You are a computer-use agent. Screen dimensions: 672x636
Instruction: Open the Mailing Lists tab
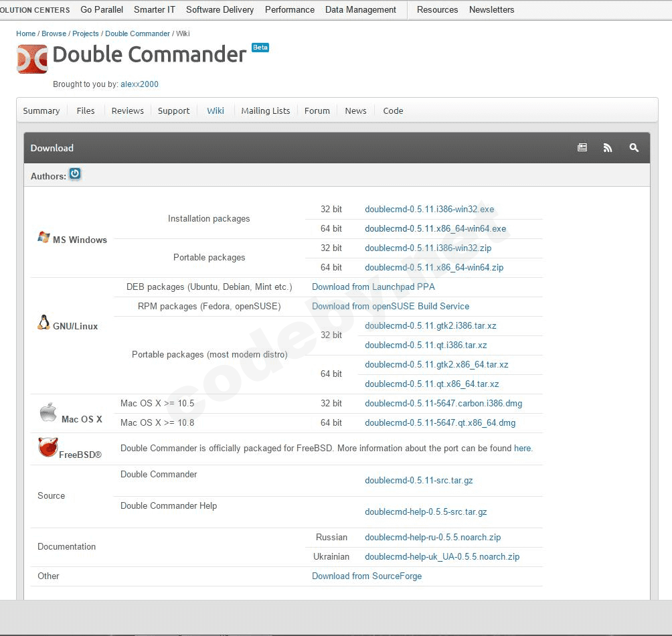click(266, 110)
